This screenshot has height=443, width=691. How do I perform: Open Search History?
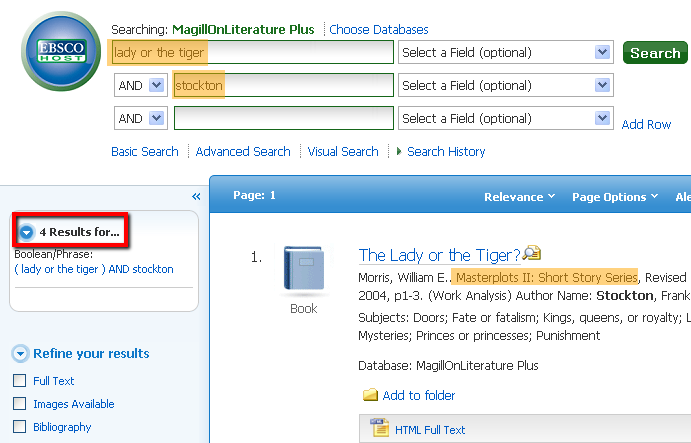pyautogui.click(x=446, y=151)
